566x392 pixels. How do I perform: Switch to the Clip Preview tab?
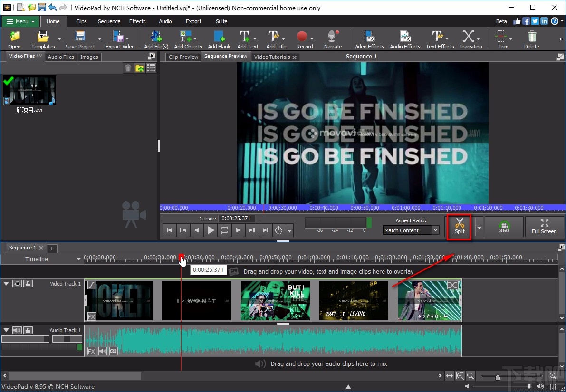[x=182, y=57]
